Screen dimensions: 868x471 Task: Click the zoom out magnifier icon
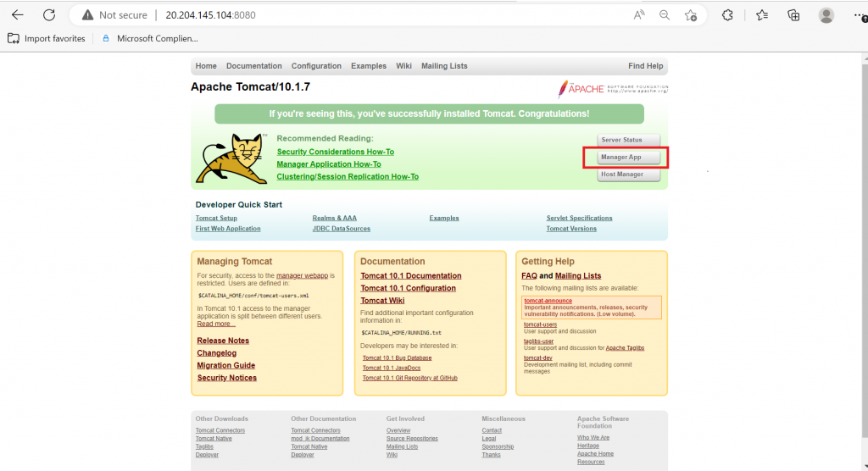[665, 15]
